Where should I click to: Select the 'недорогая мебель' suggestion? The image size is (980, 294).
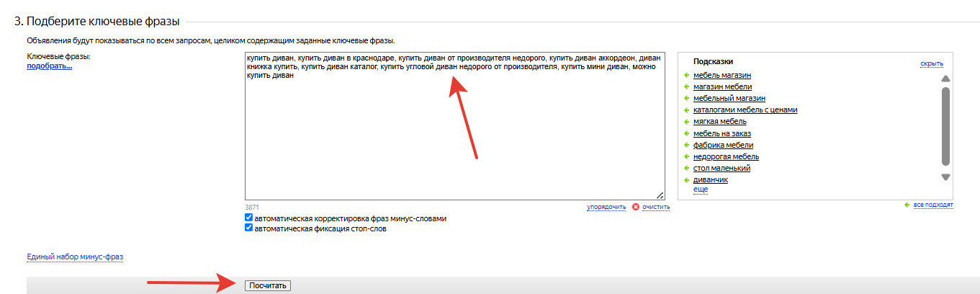coord(727,156)
